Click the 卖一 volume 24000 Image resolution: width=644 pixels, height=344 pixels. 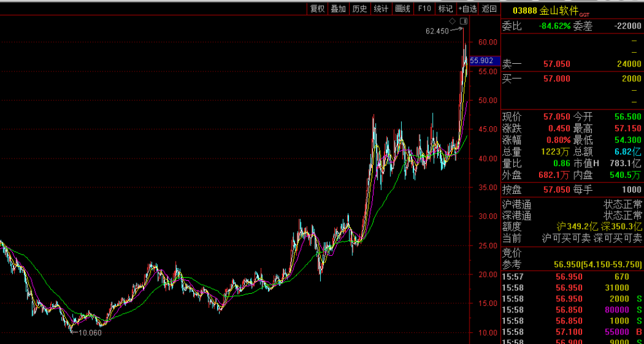click(629, 64)
